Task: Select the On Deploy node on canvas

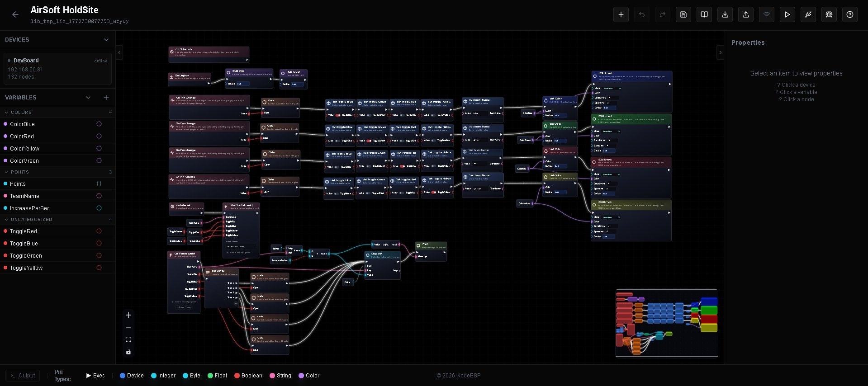Action: tap(190, 79)
